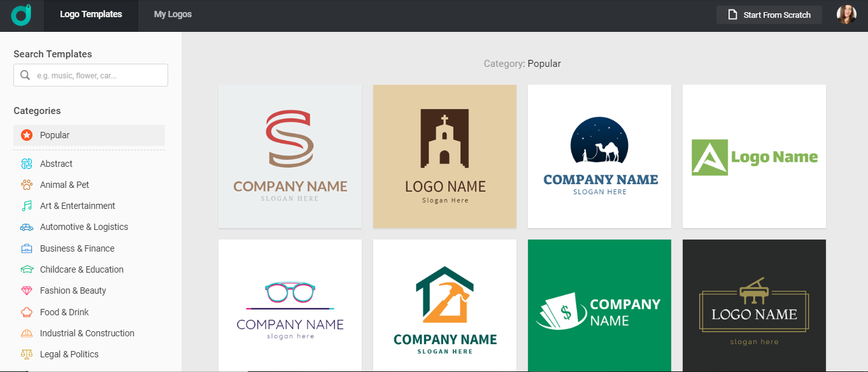Image resolution: width=868 pixels, height=372 pixels.
Task: Click the Business & Finance briefcase icon
Action: pyautogui.click(x=27, y=248)
